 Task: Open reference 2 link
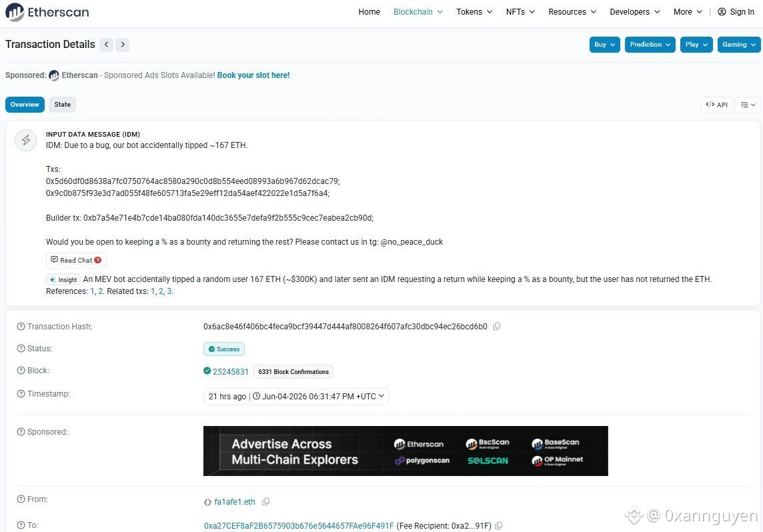[100, 291]
